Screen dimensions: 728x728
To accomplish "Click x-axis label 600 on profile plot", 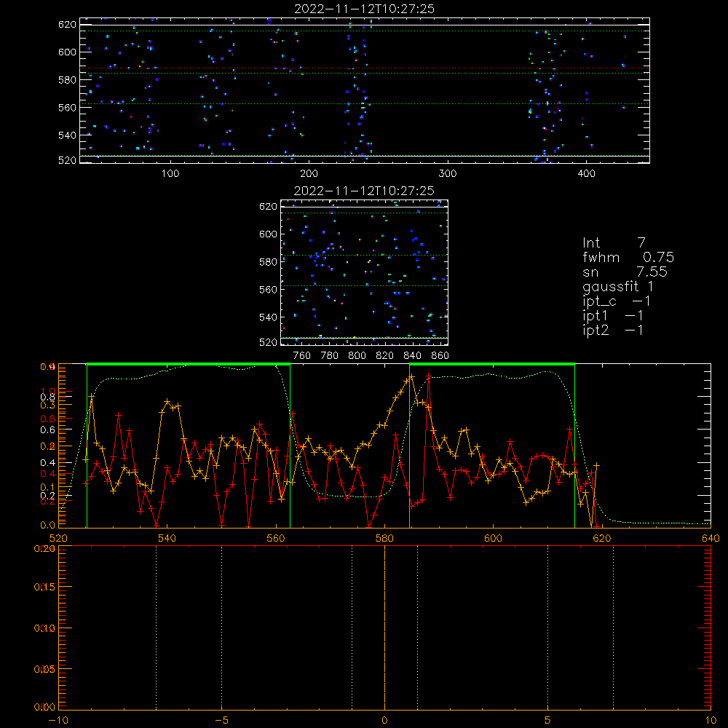I will coord(493,538).
